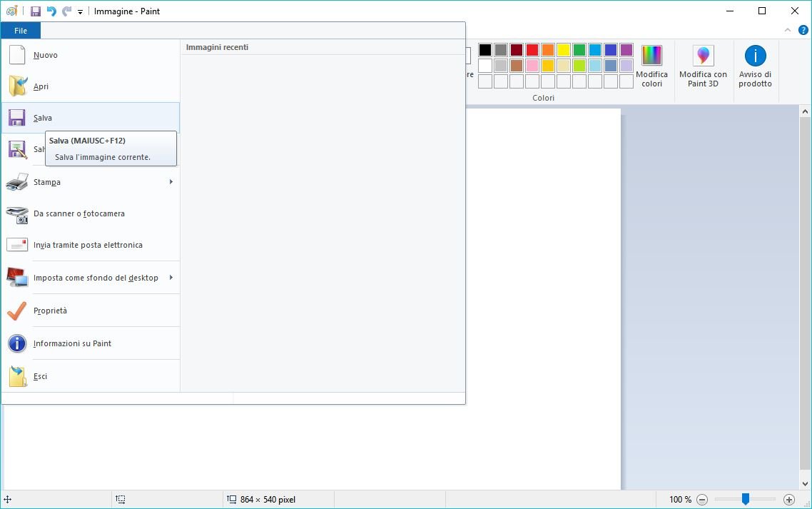Click the Stampa printer icon
Image resolution: width=812 pixels, height=509 pixels.
pos(17,182)
